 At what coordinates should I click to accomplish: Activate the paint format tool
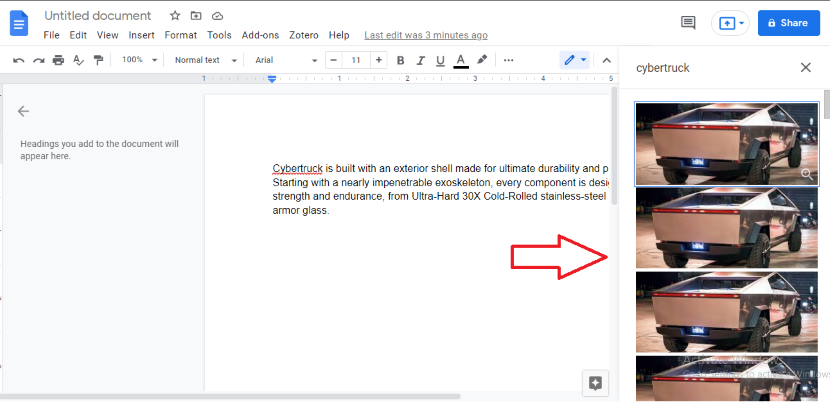click(98, 60)
